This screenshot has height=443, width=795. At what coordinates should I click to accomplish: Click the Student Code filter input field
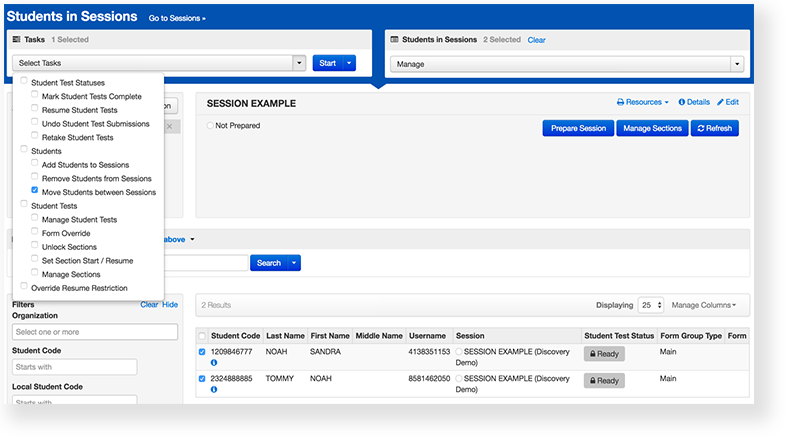[x=74, y=367]
